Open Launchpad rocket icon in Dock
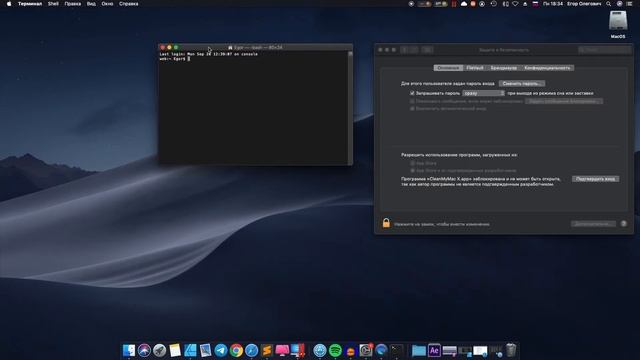This screenshot has width=640, height=360. [160, 350]
